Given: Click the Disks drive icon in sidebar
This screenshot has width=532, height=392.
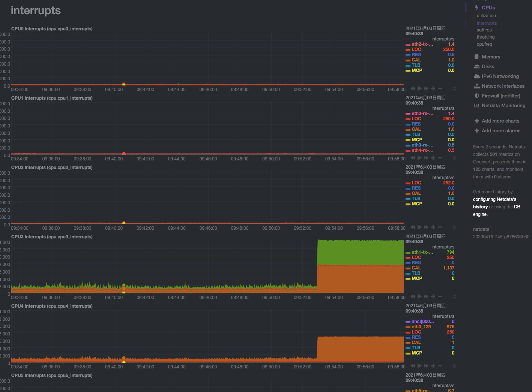Looking at the screenshot, I should coord(476,67).
